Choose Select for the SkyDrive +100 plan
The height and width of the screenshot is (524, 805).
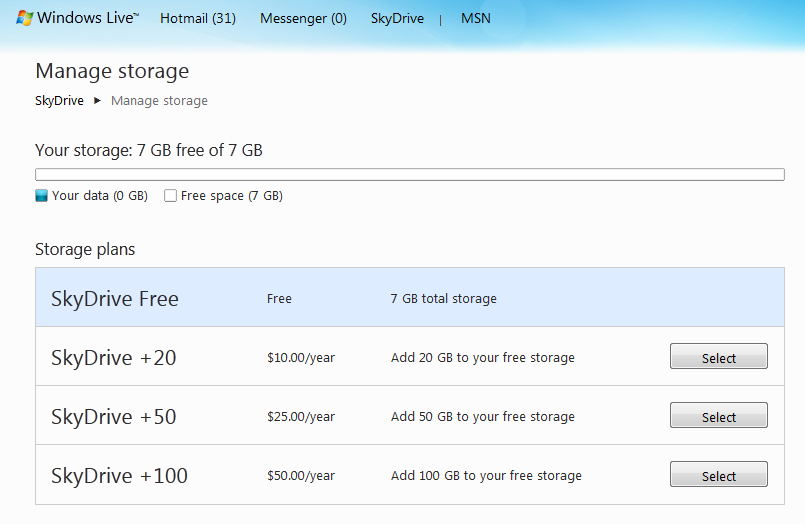tap(718, 475)
